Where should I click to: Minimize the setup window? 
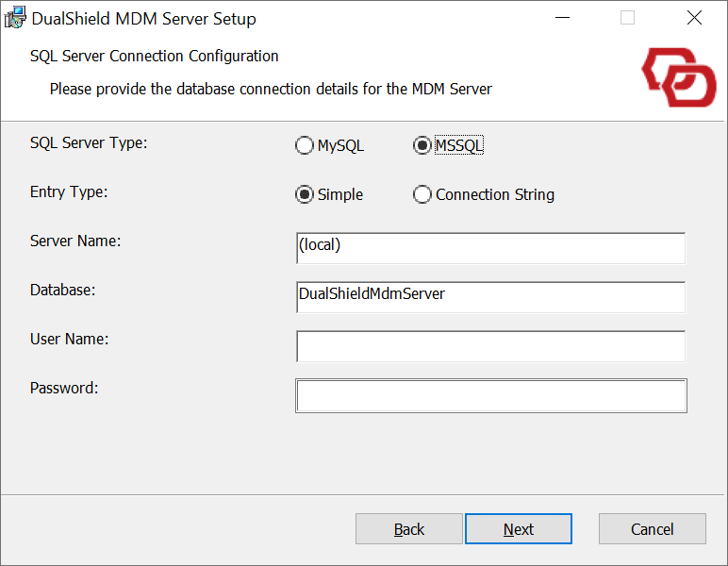pyautogui.click(x=562, y=18)
